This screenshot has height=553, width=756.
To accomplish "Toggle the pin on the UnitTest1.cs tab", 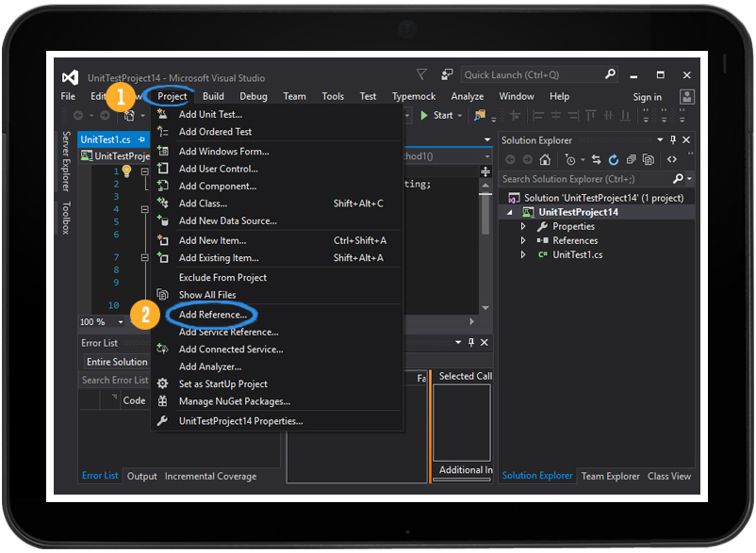I will 141,139.
